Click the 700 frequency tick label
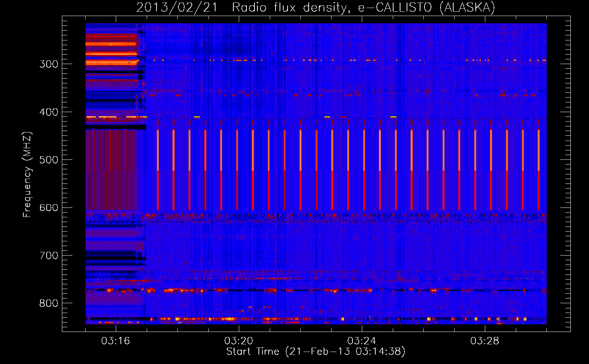The width and height of the screenshot is (589, 364). tap(49, 256)
